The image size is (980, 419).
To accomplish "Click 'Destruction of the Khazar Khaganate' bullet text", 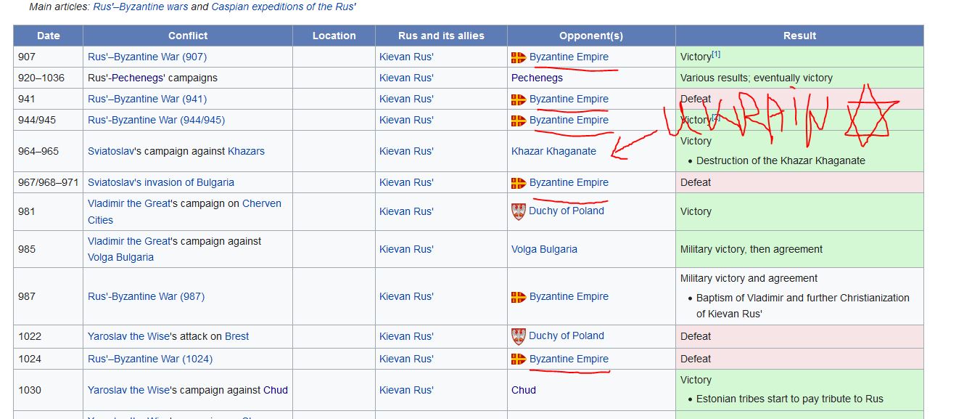I will tap(781, 160).
